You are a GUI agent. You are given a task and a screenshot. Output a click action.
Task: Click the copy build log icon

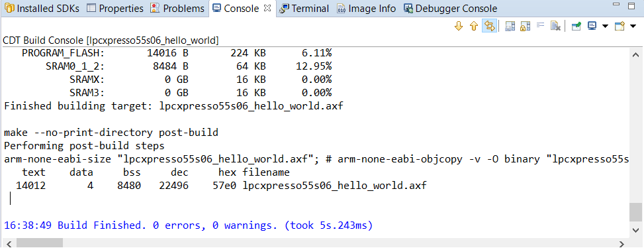pyautogui.click(x=510, y=27)
